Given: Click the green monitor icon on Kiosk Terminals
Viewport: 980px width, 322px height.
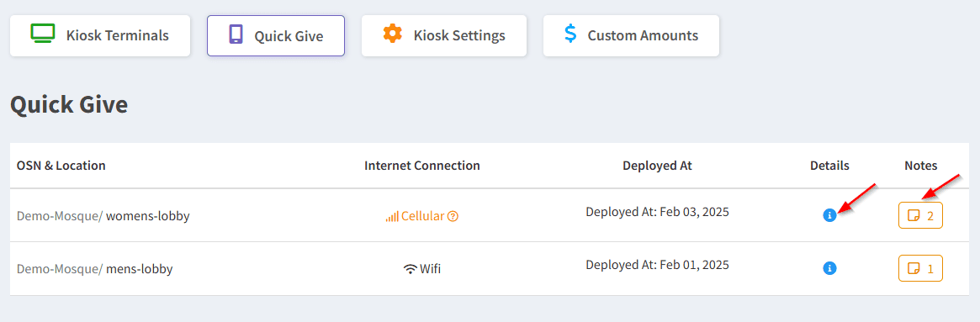Looking at the screenshot, I should coord(43,33).
